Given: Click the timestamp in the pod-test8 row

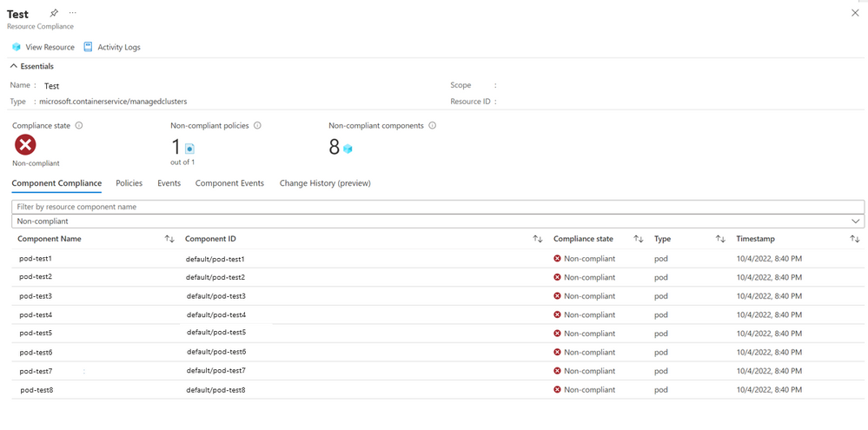Looking at the screenshot, I should coord(769,390).
